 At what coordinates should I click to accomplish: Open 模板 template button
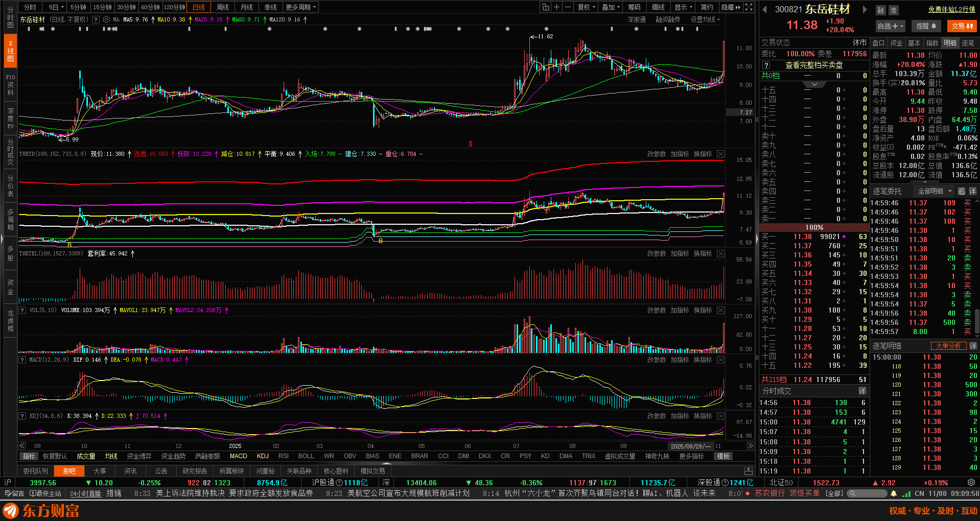coord(724,456)
